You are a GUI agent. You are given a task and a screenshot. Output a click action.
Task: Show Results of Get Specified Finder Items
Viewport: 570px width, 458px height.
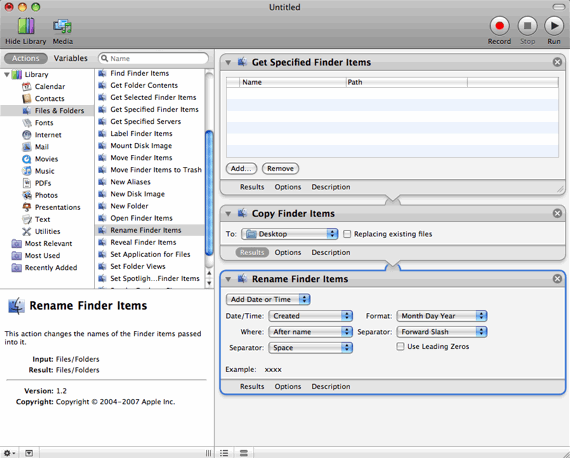(252, 187)
